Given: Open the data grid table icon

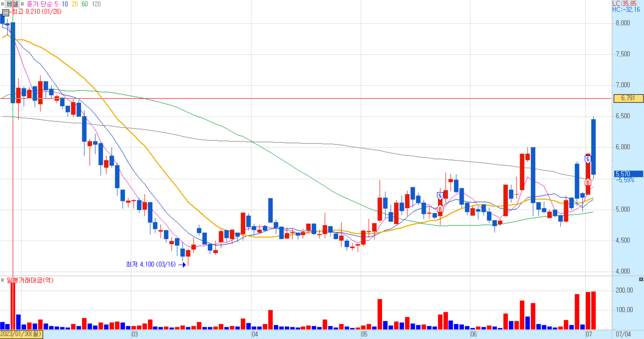Looking at the screenshot, I should click(5, 13).
